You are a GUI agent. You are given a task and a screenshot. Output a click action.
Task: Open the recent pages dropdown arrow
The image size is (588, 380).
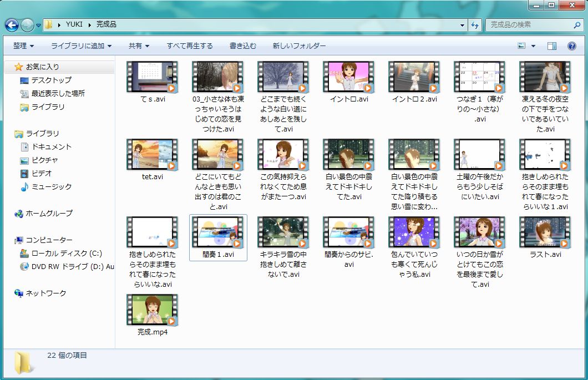coord(38,26)
